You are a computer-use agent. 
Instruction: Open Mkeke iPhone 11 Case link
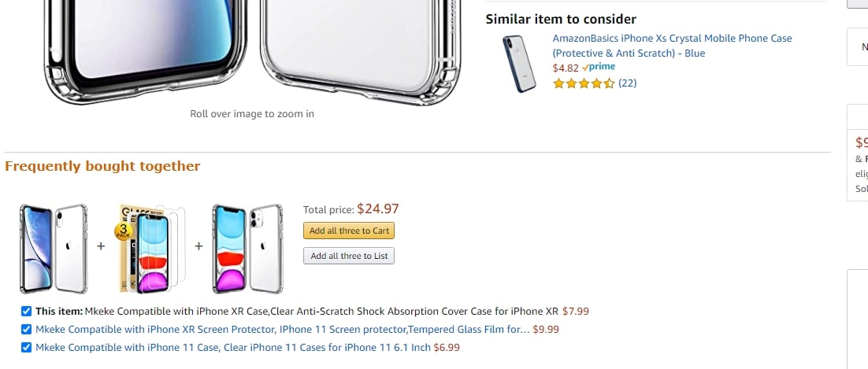tap(233, 347)
